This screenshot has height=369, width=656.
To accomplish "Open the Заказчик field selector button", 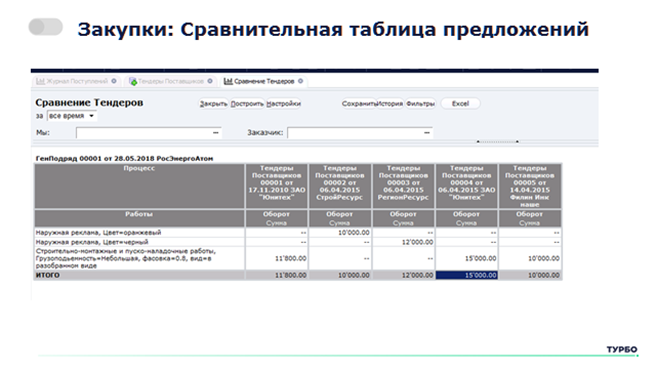I will [x=427, y=133].
